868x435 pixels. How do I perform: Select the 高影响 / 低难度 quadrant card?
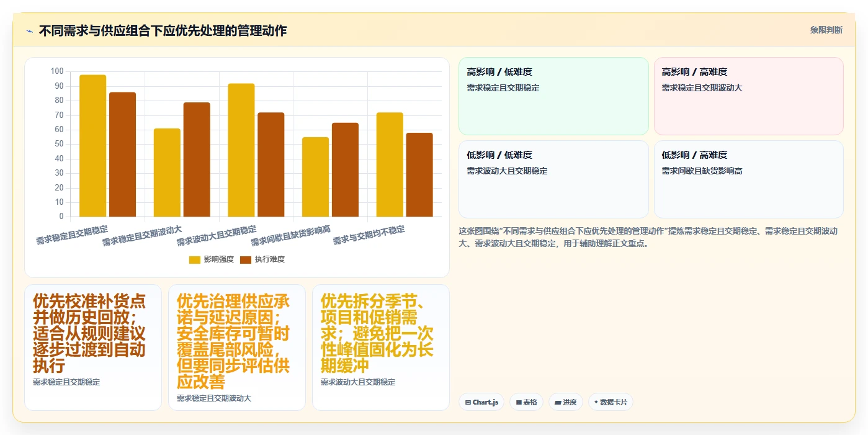pos(553,96)
